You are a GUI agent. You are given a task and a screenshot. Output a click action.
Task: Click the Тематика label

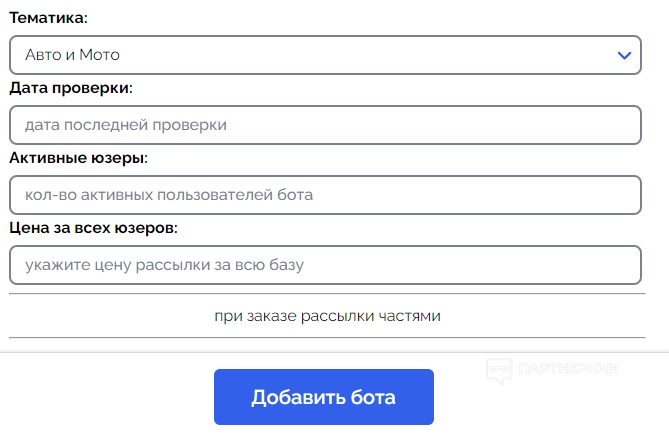click(x=48, y=18)
